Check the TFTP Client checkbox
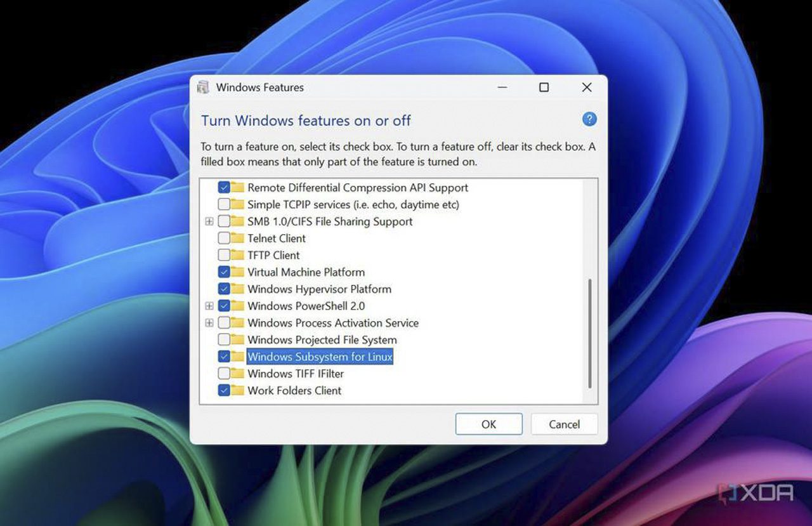The image size is (812, 526). [x=224, y=255]
